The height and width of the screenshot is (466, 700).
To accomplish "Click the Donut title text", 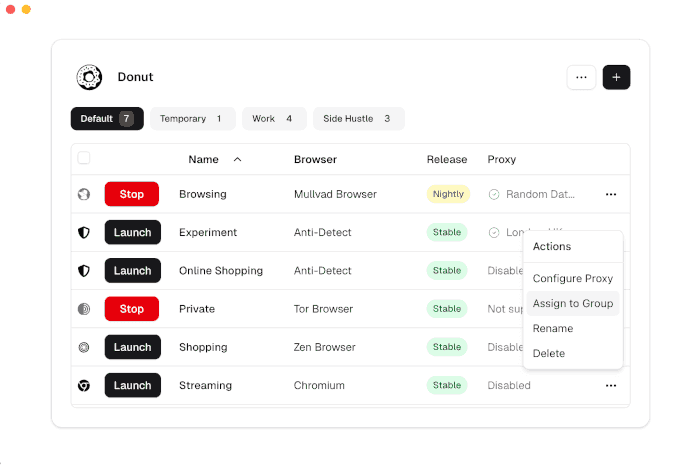I will pyautogui.click(x=135, y=77).
